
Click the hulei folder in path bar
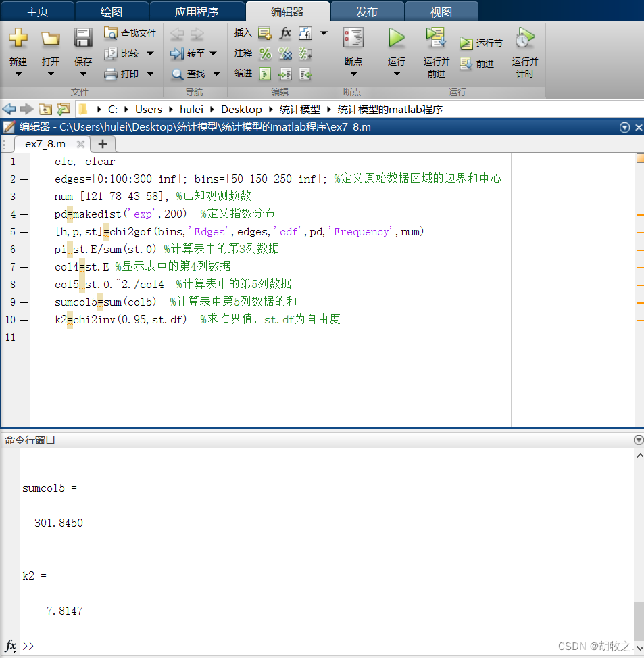pyautogui.click(x=192, y=110)
